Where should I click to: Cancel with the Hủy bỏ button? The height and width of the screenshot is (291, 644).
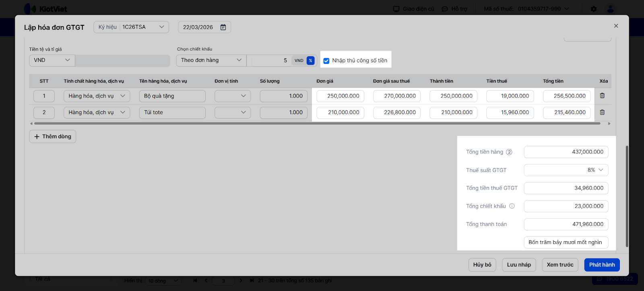coord(482,265)
